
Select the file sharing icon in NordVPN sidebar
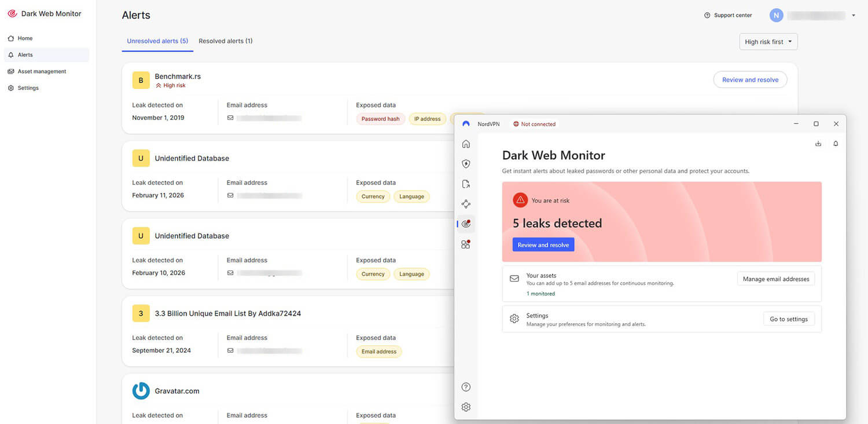tap(466, 184)
